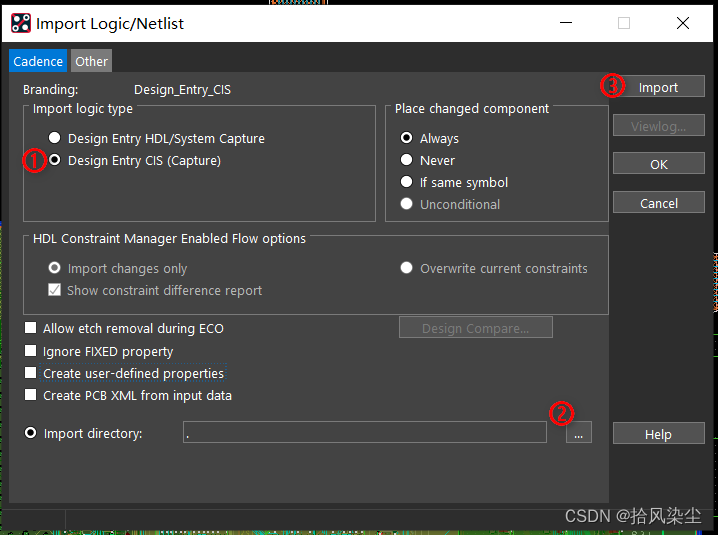Maximize the Import Logic/Netlist dialog
This screenshot has height=535, width=718.
[x=624, y=23]
